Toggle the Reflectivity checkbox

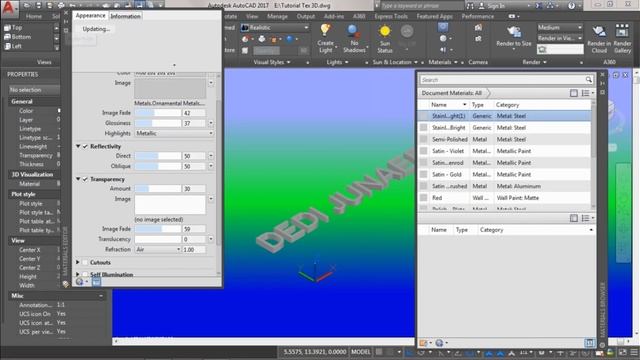85,146
